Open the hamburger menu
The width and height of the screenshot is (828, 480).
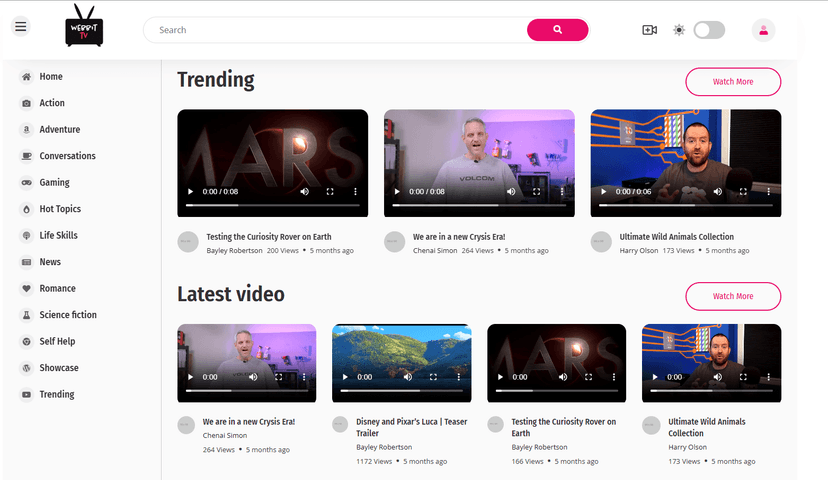[x=21, y=26]
